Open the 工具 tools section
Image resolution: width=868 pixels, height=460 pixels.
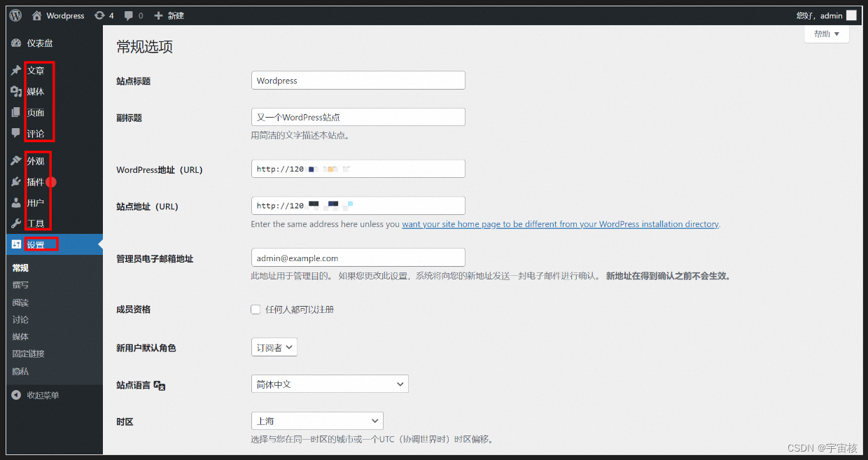click(x=36, y=223)
